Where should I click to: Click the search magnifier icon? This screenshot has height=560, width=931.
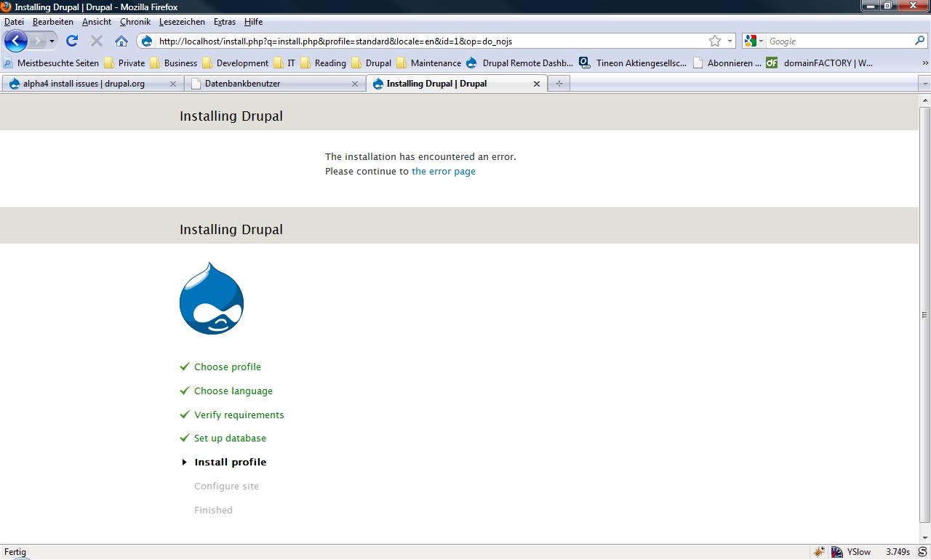point(920,41)
